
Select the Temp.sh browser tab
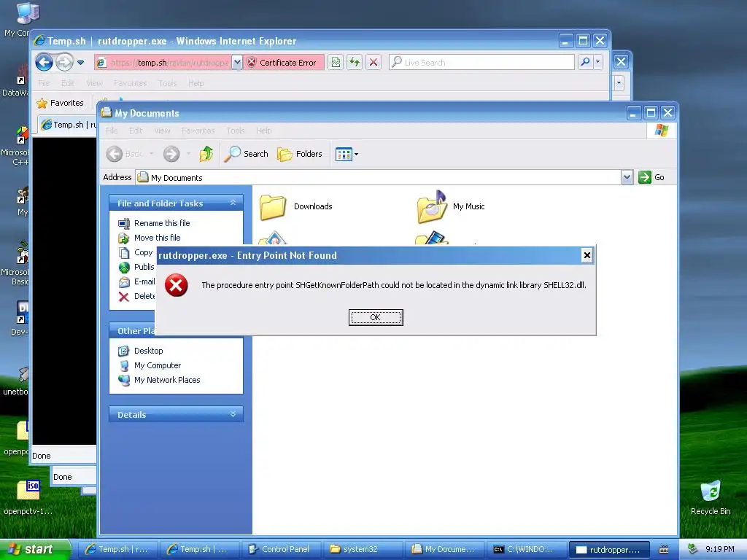[x=68, y=125]
